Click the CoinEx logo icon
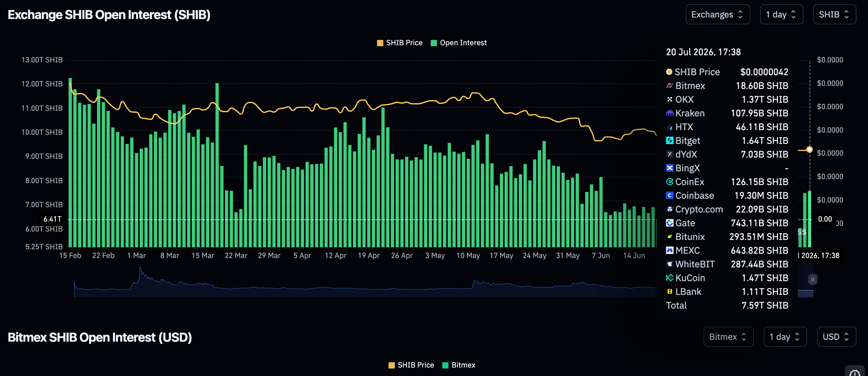This screenshot has width=868, height=376. [x=669, y=182]
